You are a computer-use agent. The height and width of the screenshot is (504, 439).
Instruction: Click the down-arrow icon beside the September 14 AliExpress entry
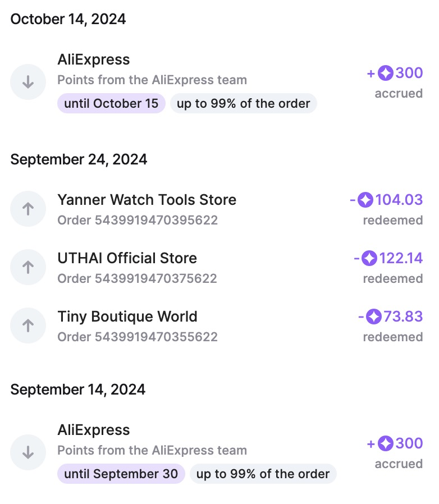[28, 452]
